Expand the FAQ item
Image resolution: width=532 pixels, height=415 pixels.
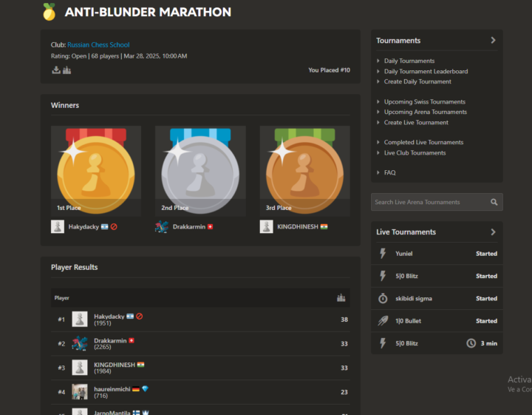[389, 172]
